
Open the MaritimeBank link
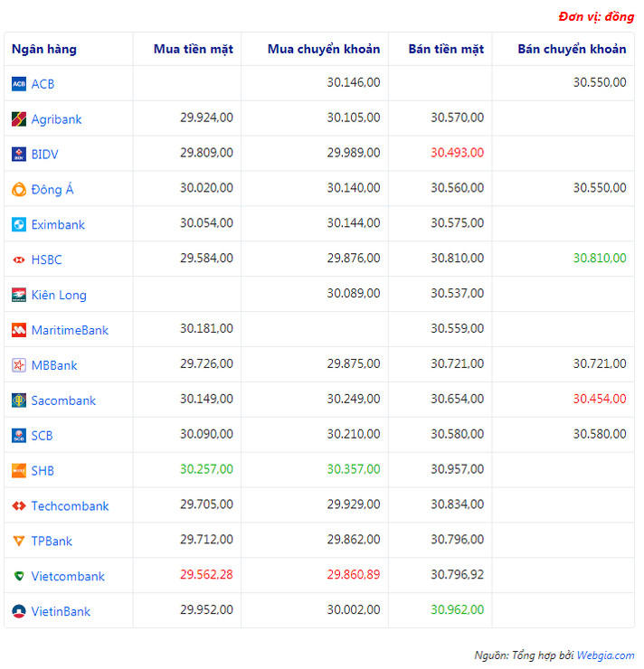(70, 331)
